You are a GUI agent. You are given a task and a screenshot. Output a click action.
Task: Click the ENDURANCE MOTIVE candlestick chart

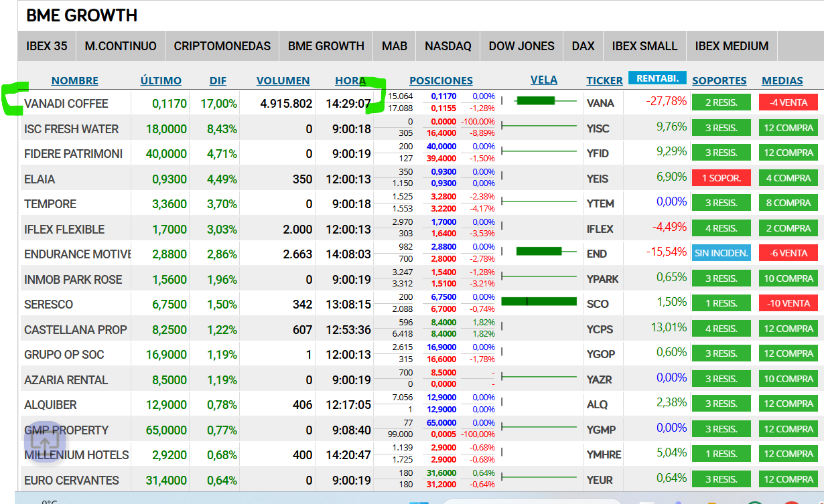[539, 252]
